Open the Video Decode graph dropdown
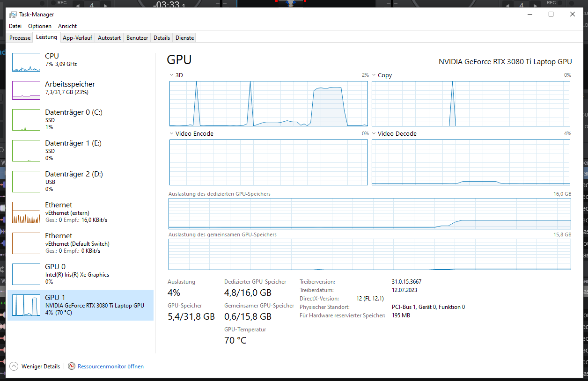The height and width of the screenshot is (381, 588). (x=374, y=133)
